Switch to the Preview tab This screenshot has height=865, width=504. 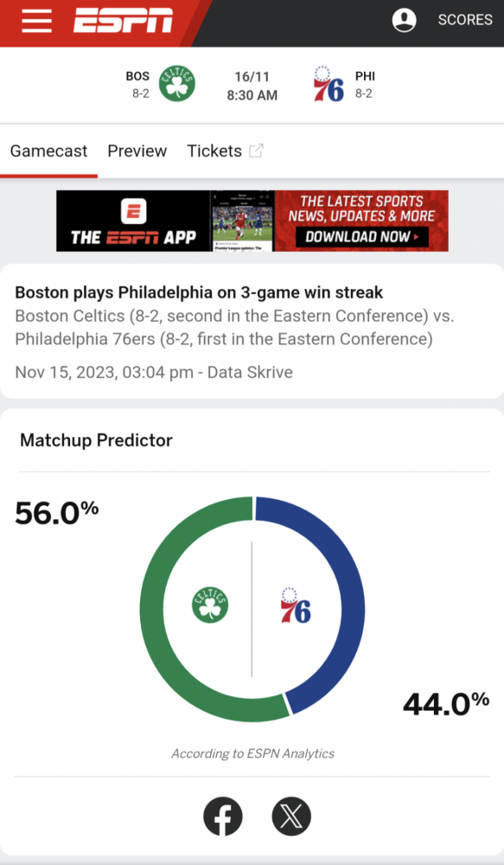tap(137, 151)
